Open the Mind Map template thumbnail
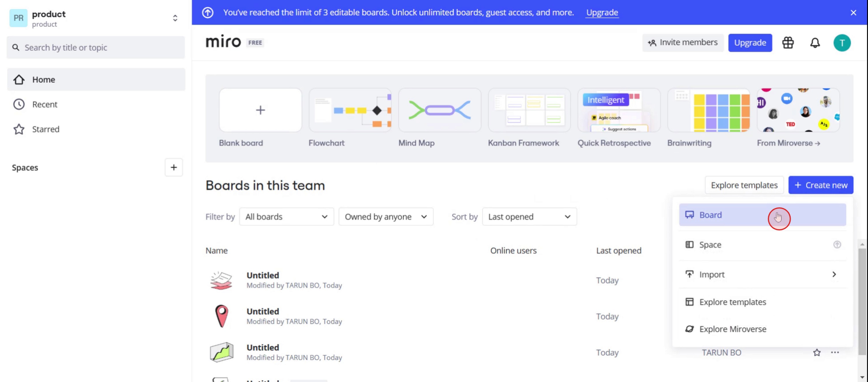868x382 pixels. tap(439, 110)
